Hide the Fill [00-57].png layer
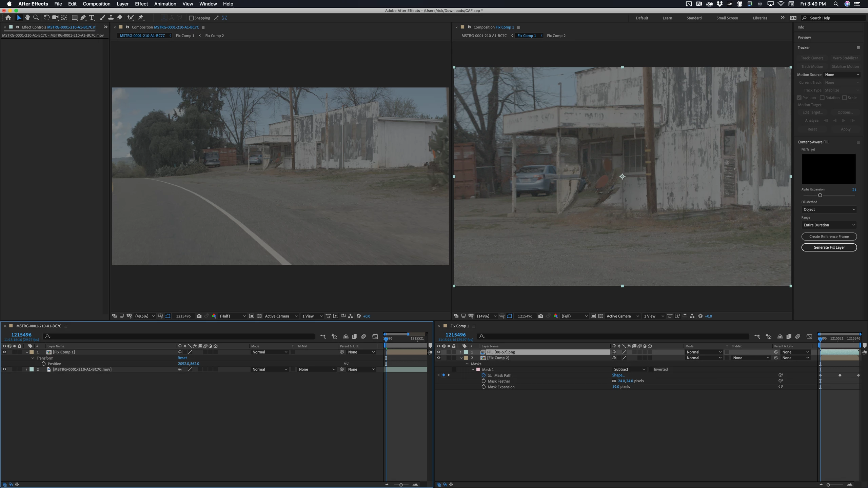 coord(438,352)
